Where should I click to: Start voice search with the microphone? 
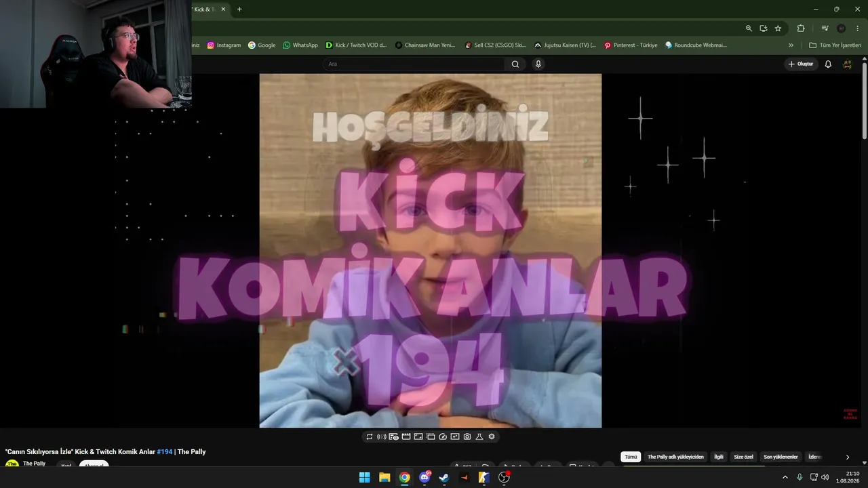[538, 64]
